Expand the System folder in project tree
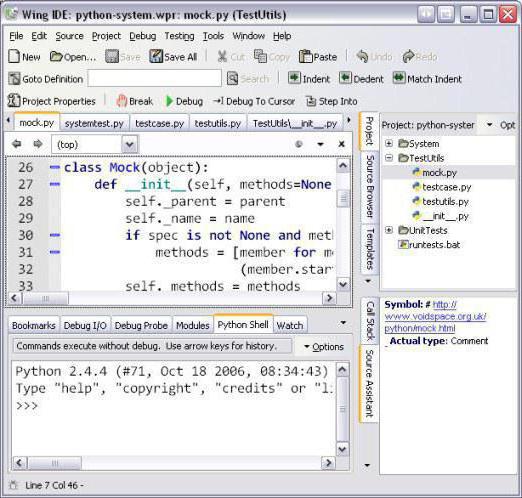522x498 pixels. [x=389, y=143]
